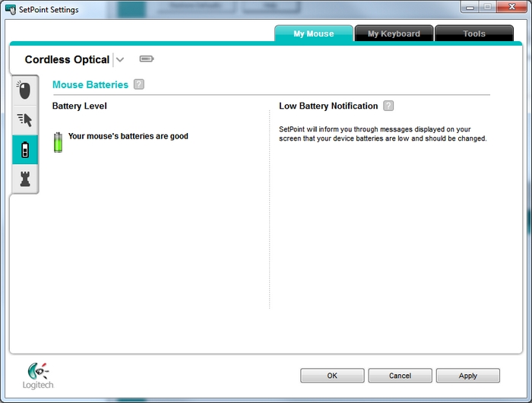Open help for Mouse Batteries heading

[139, 84]
